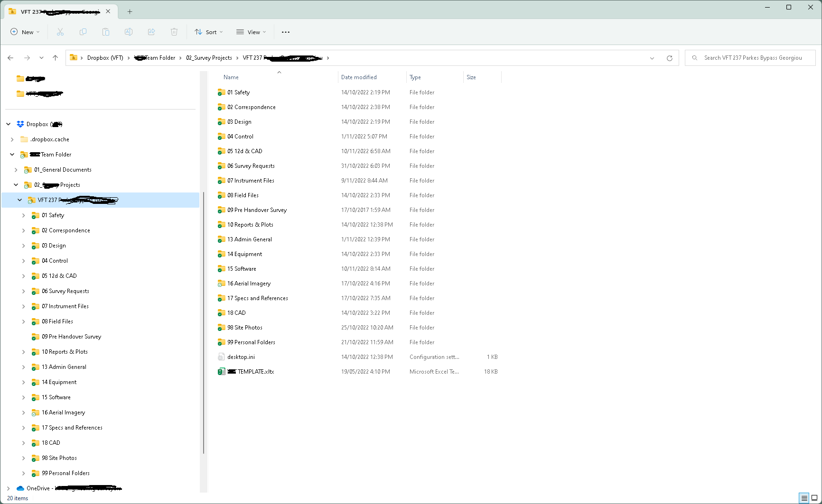The height and width of the screenshot is (504, 822).
Task: Click the Delete trash can icon
Action: point(174,32)
